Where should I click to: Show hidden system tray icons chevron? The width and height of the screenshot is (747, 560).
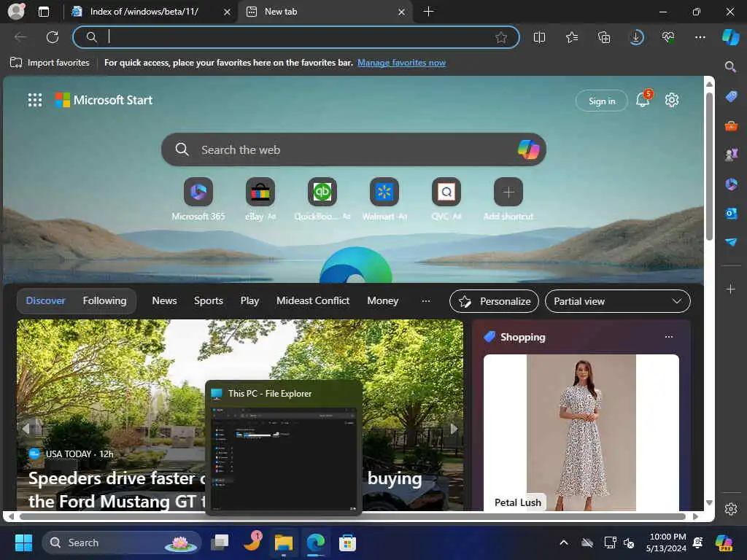point(564,542)
